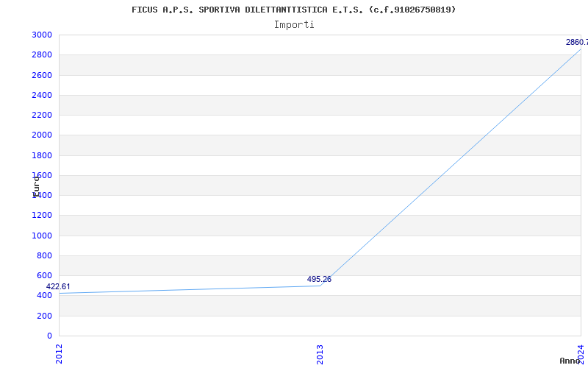This screenshot has height=368, width=588.
Task: Click the Euro axis title
Action: [36, 187]
